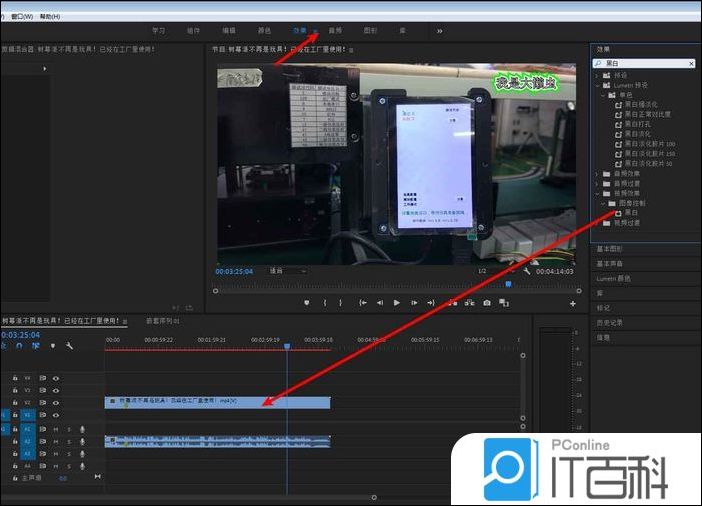Open the zoom level dropdown showing 适合

tap(290, 271)
